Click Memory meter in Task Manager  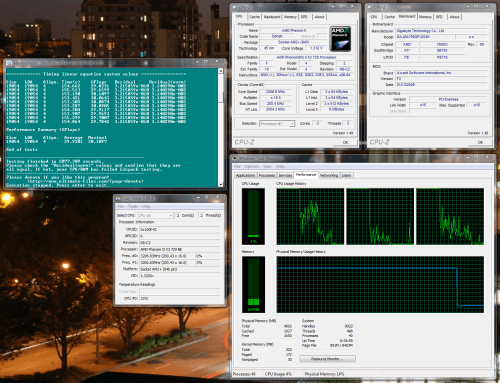pyautogui.click(x=253, y=284)
